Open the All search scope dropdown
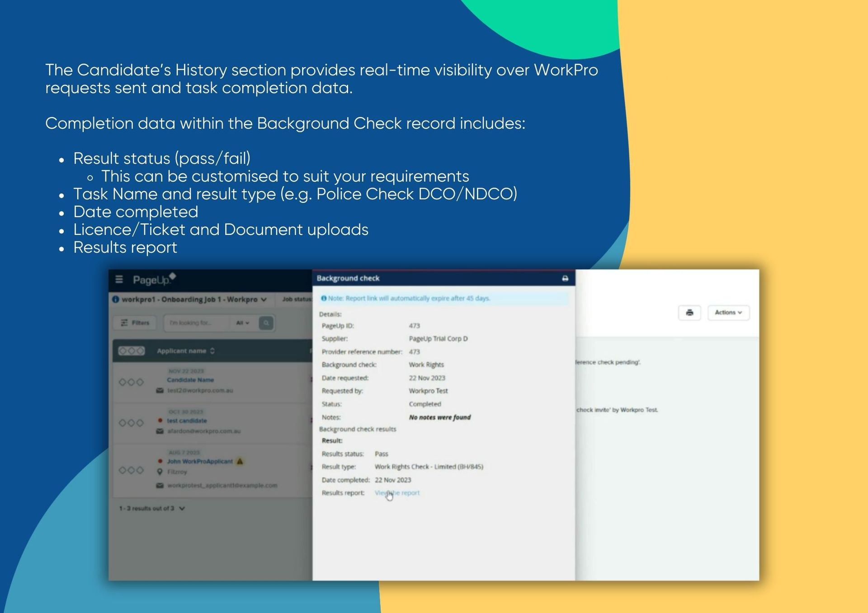 pyautogui.click(x=242, y=323)
